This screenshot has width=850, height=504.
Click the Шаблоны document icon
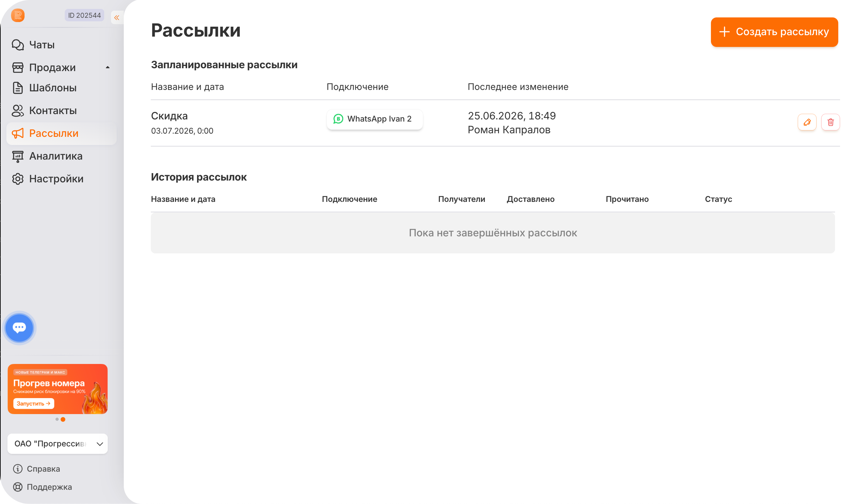tap(18, 88)
